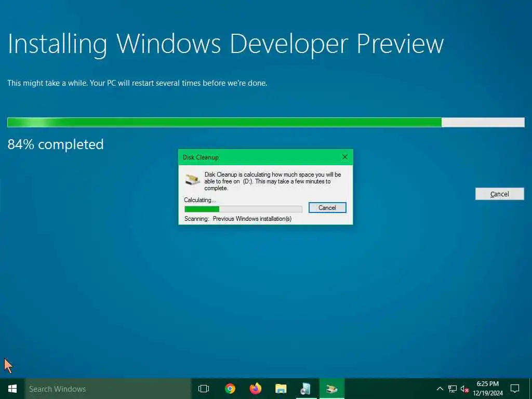Click the installation progress bar at 84%
Viewport: 532px width, 399px height.
pyautogui.click(x=266, y=123)
